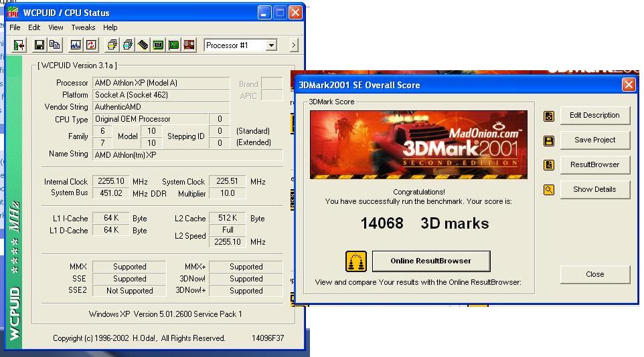Click the 14096F37 code in WCPUID footer

pos(268,338)
